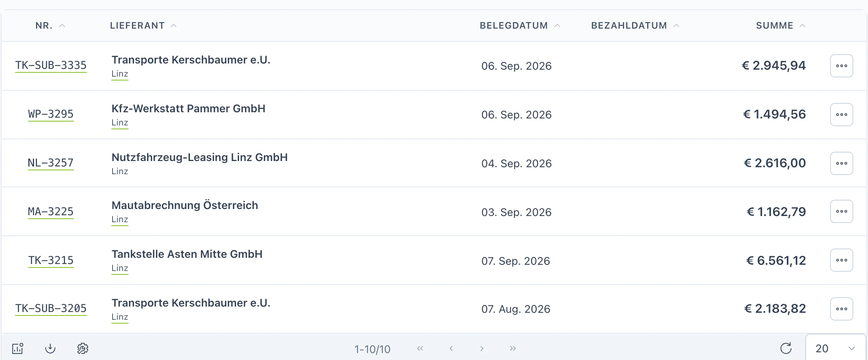Open page size dropdown showing 20
Image resolution: width=868 pixels, height=360 pixels.
836,348
